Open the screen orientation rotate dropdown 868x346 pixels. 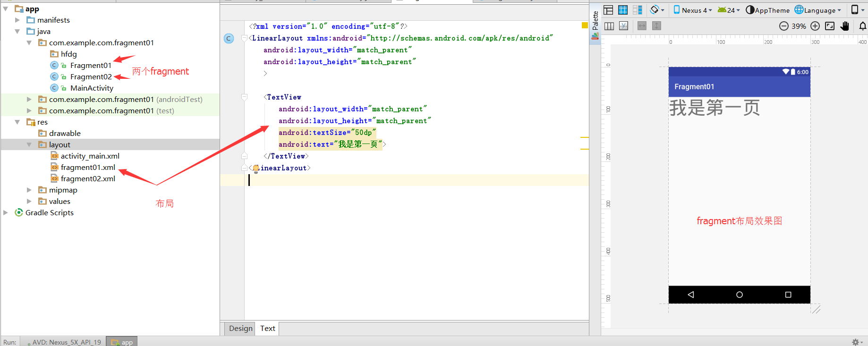click(657, 10)
